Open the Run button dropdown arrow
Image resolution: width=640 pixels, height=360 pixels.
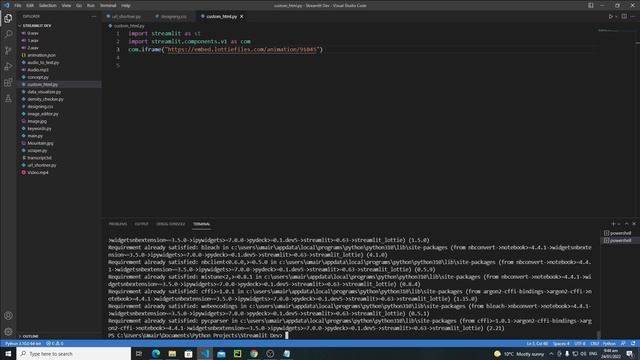coord(616,16)
